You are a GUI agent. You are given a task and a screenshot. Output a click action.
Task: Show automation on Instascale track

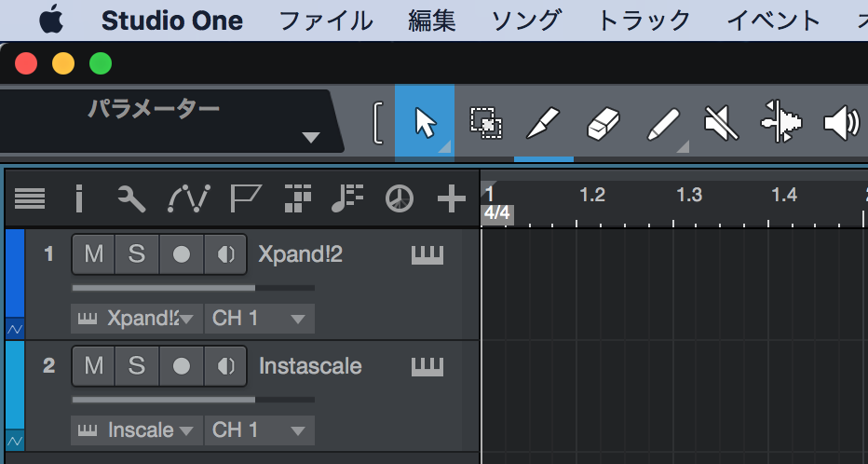pyautogui.click(x=15, y=441)
